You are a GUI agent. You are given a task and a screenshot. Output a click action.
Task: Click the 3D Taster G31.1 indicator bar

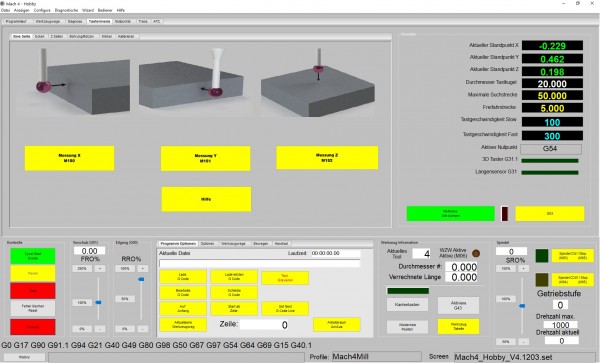549,161
